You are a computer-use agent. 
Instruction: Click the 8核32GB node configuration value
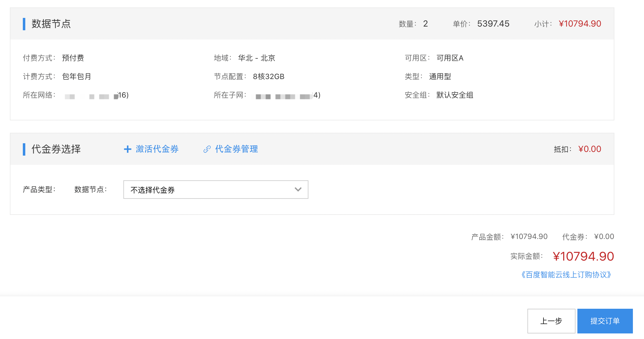click(269, 77)
